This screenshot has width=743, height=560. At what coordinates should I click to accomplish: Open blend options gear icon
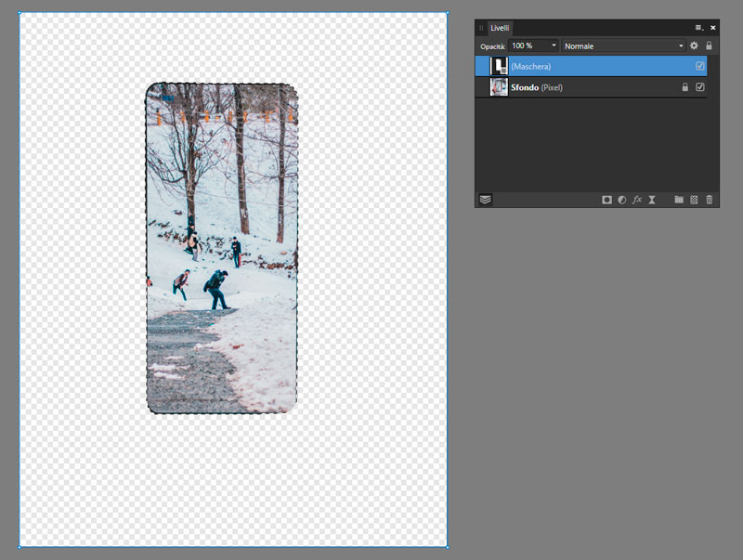click(x=694, y=46)
